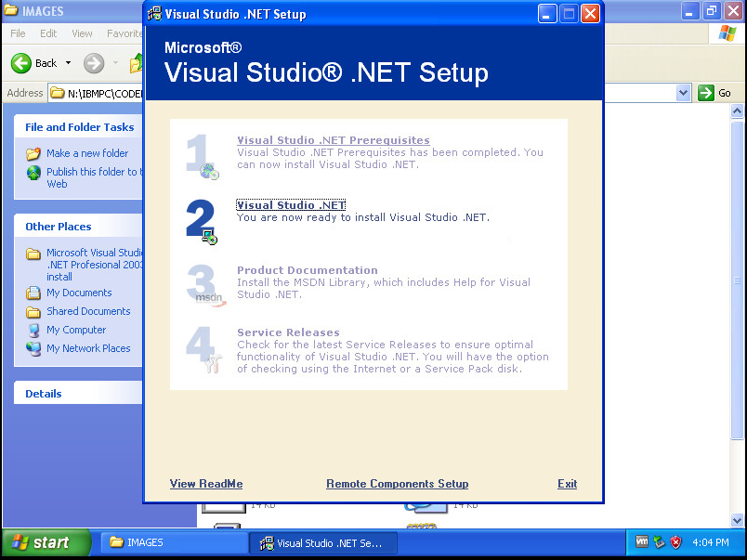The image size is (747, 560).
Task: Click the step 2 install icon
Action: (x=201, y=222)
